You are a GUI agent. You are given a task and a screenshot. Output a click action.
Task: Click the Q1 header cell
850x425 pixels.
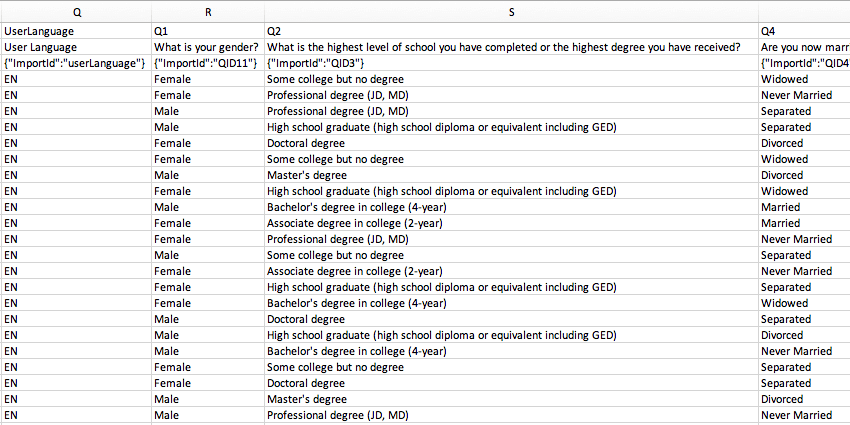tap(208, 31)
